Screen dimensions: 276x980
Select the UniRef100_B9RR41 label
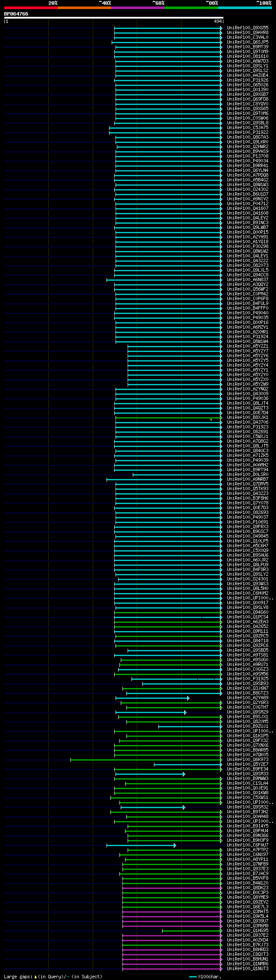(x=248, y=165)
